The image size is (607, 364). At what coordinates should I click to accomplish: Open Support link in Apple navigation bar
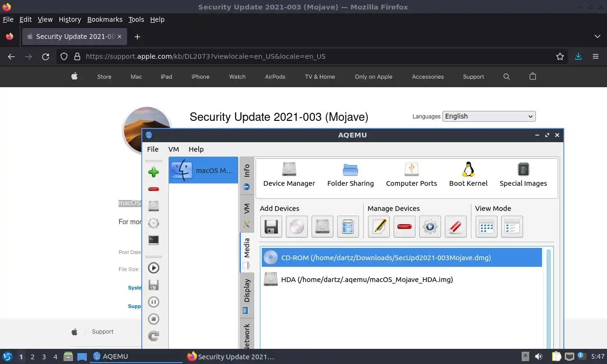point(473,77)
